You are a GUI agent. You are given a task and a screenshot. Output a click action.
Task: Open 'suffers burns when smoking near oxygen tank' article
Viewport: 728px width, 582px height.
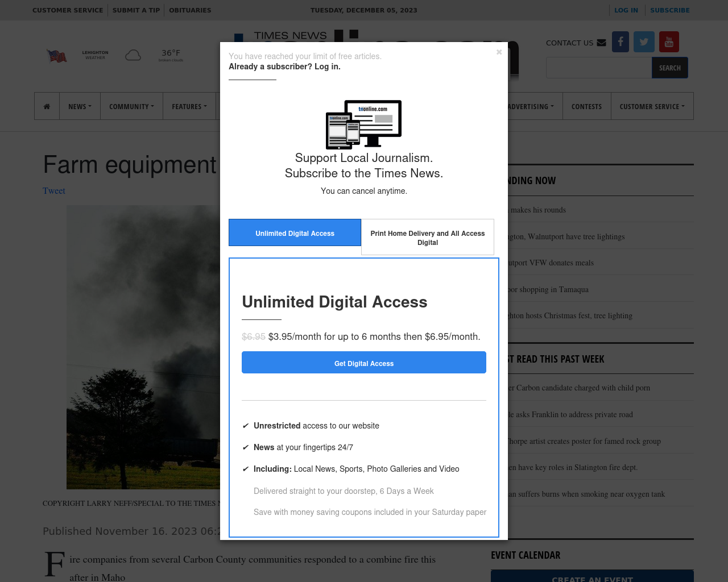(586, 494)
